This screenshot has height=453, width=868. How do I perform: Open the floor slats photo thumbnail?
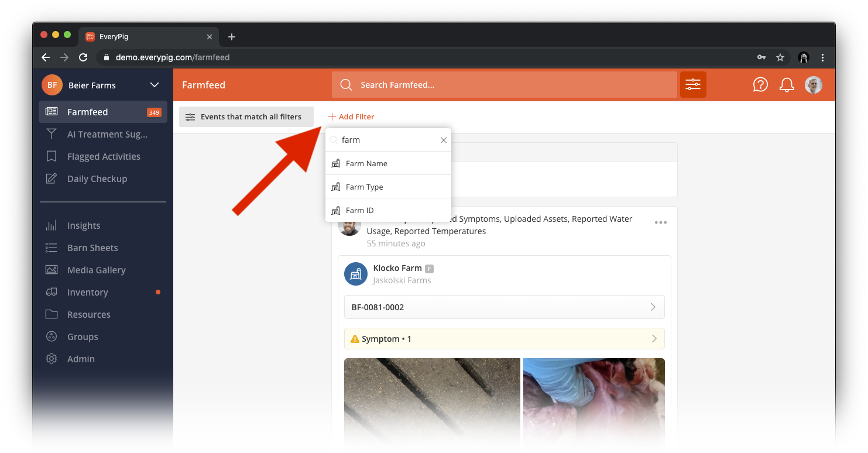(x=432, y=404)
